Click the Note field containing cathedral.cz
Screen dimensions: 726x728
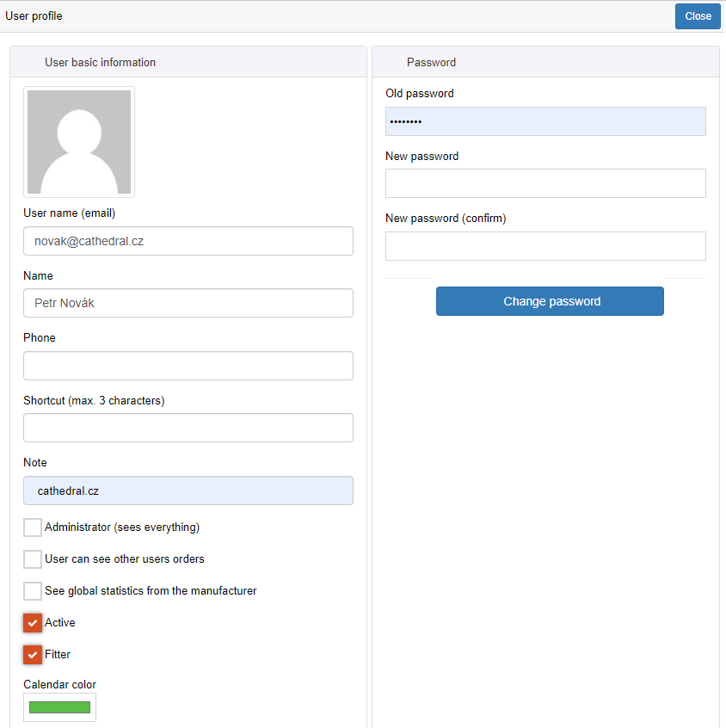[188, 490]
